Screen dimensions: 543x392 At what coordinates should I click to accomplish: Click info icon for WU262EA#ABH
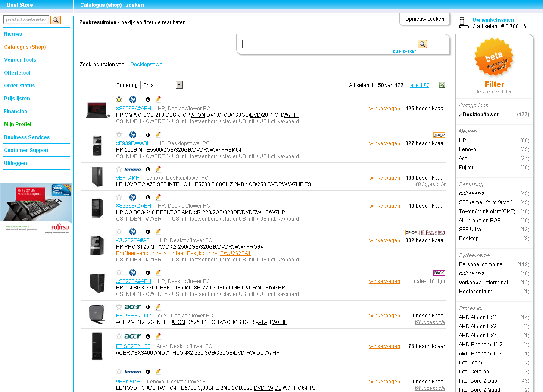click(148, 232)
